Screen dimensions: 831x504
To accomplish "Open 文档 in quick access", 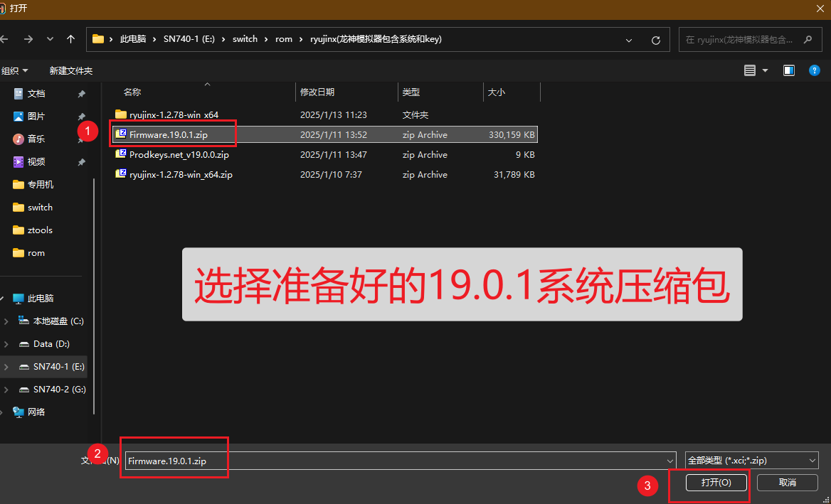I will point(36,94).
